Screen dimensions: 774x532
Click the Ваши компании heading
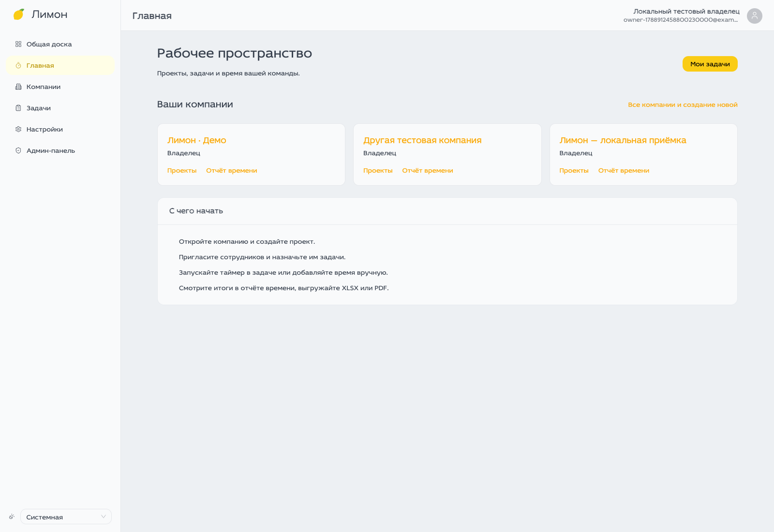(x=195, y=104)
